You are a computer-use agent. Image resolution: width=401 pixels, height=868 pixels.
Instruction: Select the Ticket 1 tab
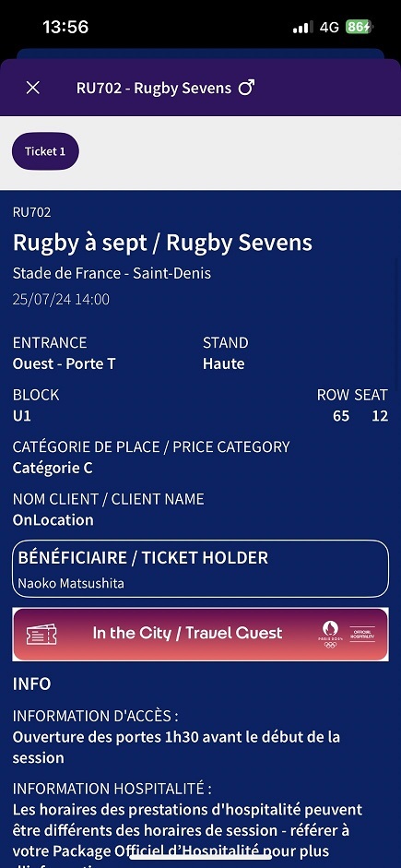click(45, 151)
